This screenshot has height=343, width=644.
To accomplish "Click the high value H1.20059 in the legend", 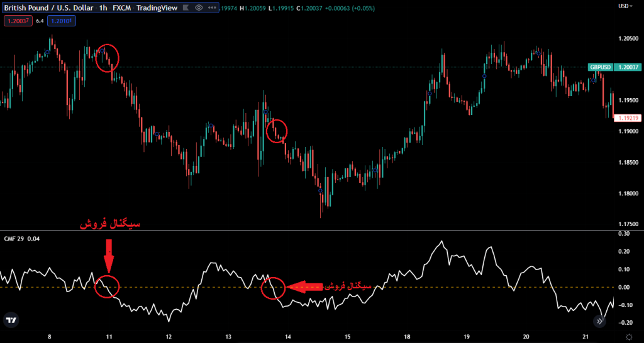I will tap(254, 8).
